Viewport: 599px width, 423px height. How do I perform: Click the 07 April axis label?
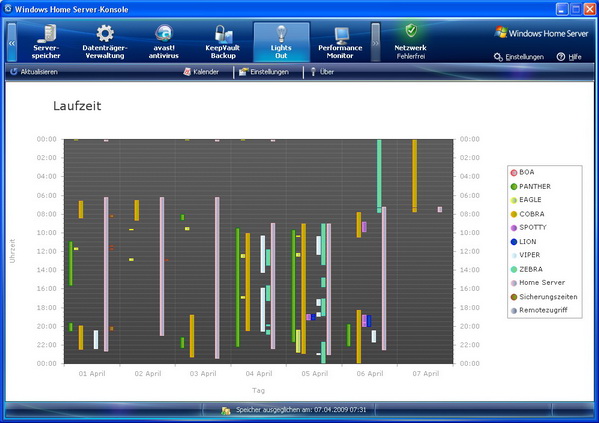click(426, 374)
